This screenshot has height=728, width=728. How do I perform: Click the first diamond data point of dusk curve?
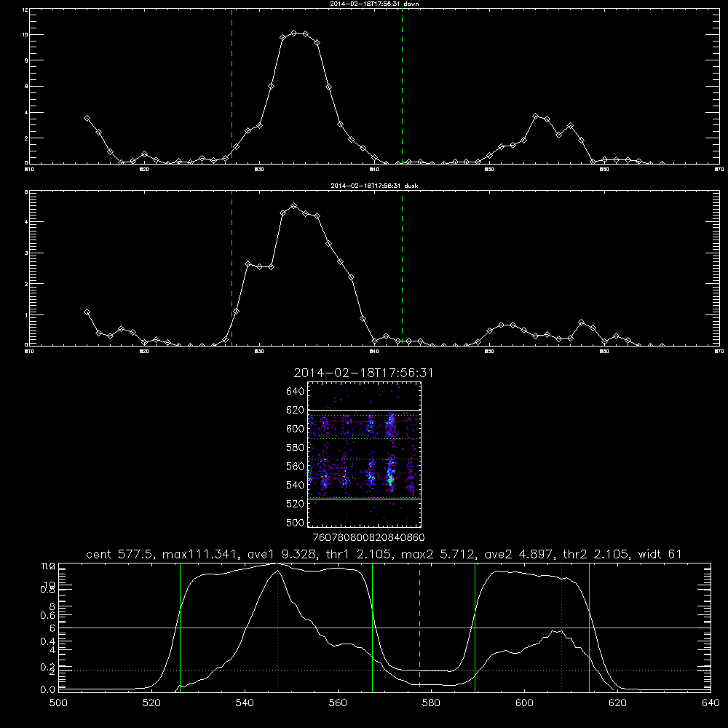tap(87, 312)
